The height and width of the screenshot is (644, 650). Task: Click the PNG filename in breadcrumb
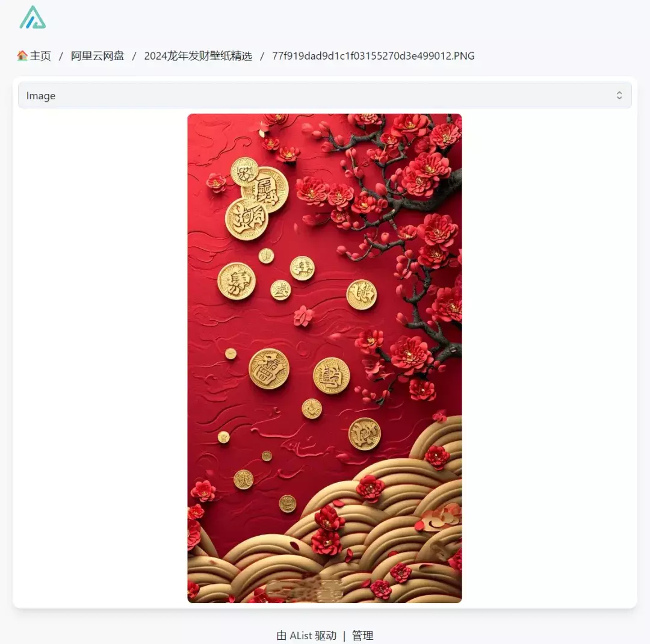coord(373,55)
